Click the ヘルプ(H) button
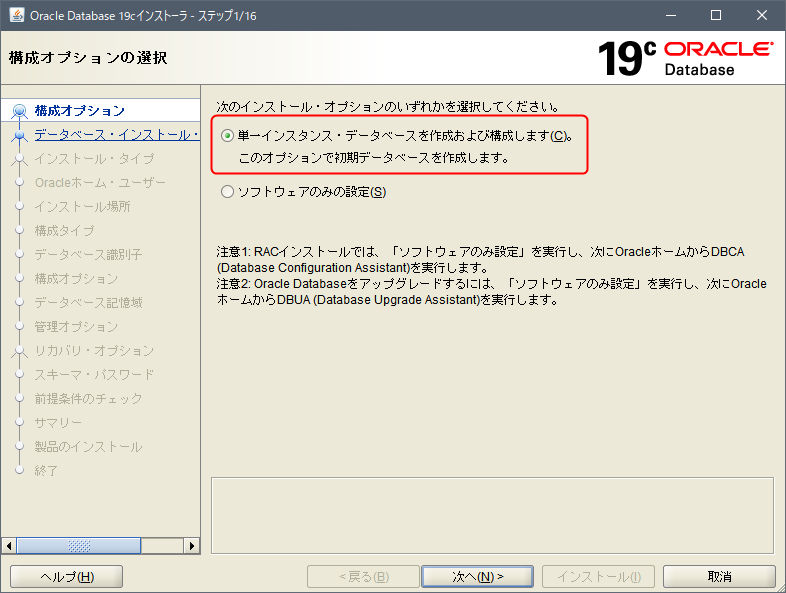The image size is (786, 593). tap(67, 576)
